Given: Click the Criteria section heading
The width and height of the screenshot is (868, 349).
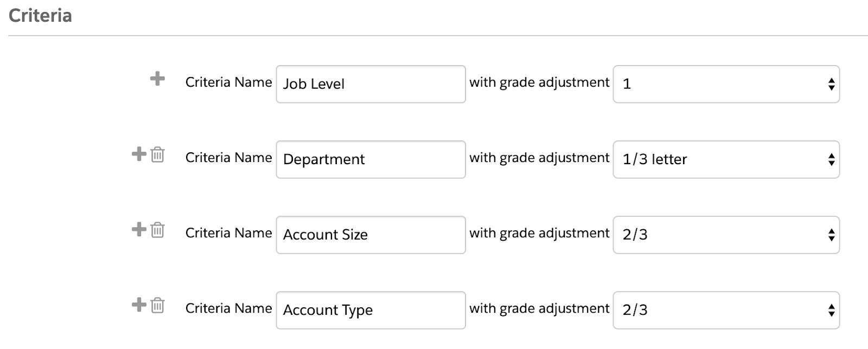Looking at the screenshot, I should (40, 16).
